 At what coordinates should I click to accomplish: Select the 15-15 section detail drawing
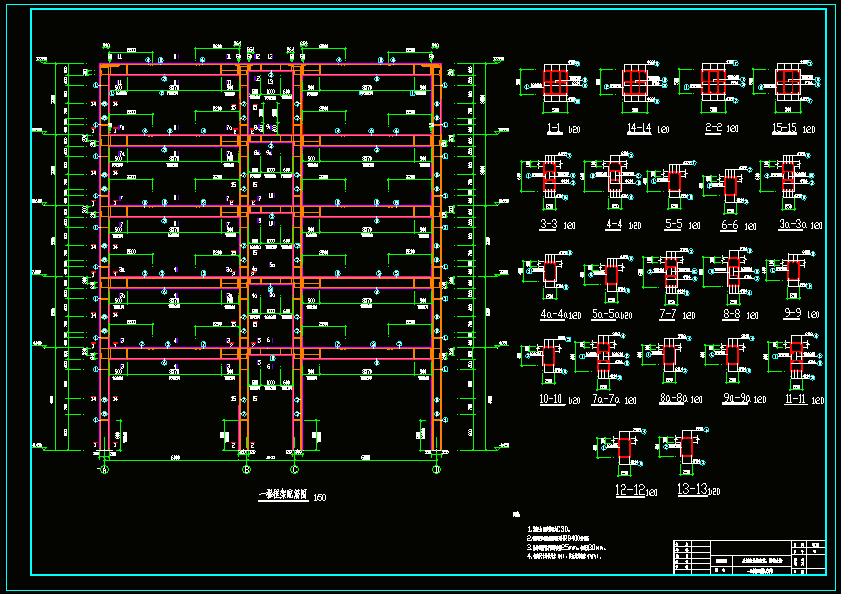pyautogui.click(x=788, y=83)
